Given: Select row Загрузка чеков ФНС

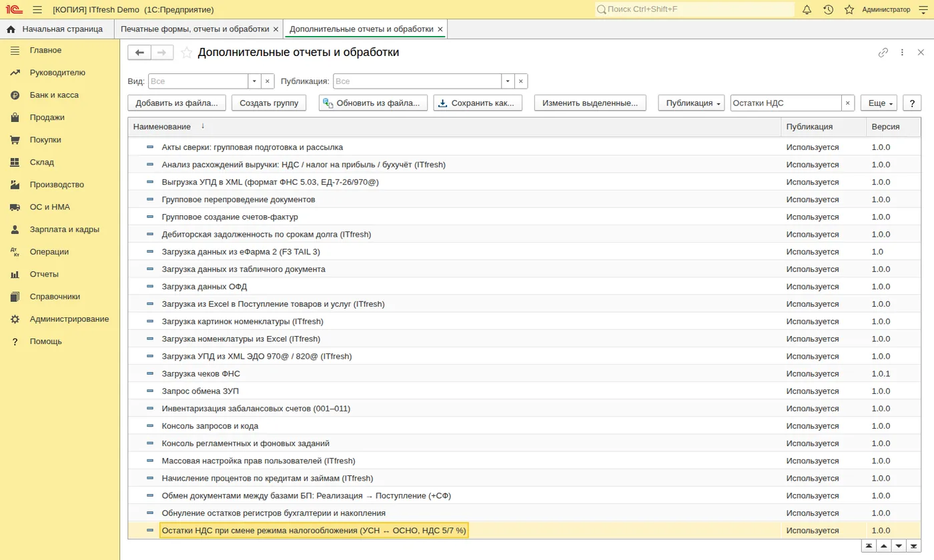Looking at the screenshot, I should pyautogui.click(x=524, y=374).
